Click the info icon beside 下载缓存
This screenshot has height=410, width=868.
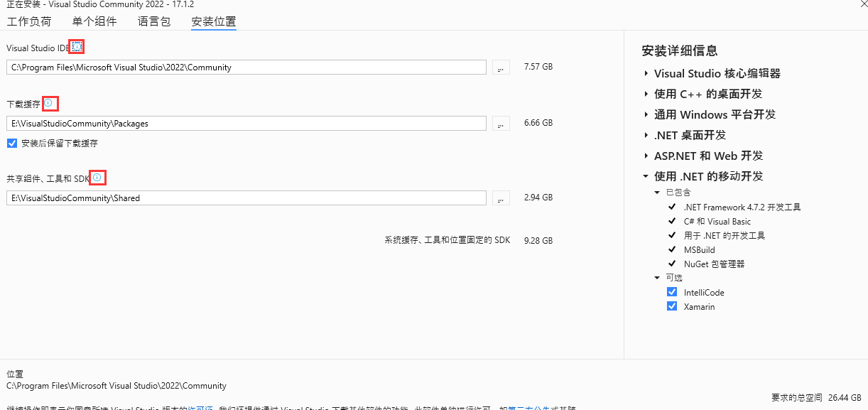[48, 103]
